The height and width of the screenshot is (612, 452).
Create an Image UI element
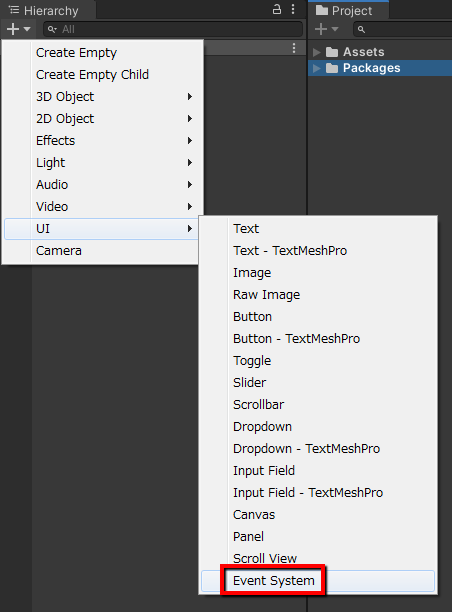click(318, 272)
